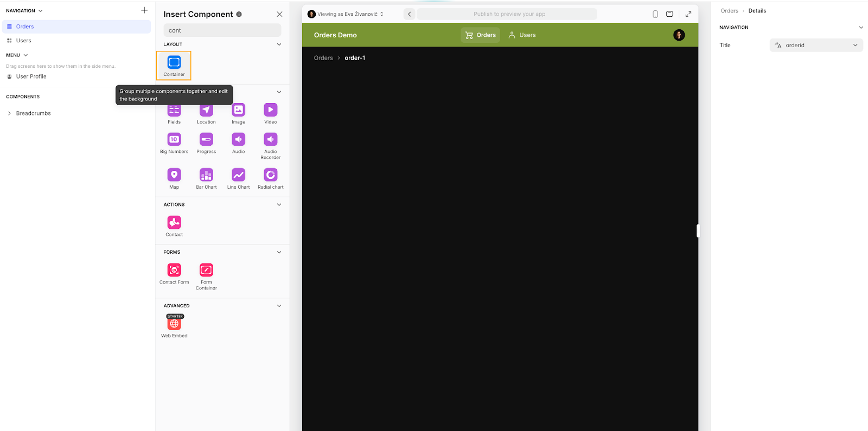Image resolution: width=868 pixels, height=431 pixels.
Task: Add the Line Chart component
Action: (239, 179)
